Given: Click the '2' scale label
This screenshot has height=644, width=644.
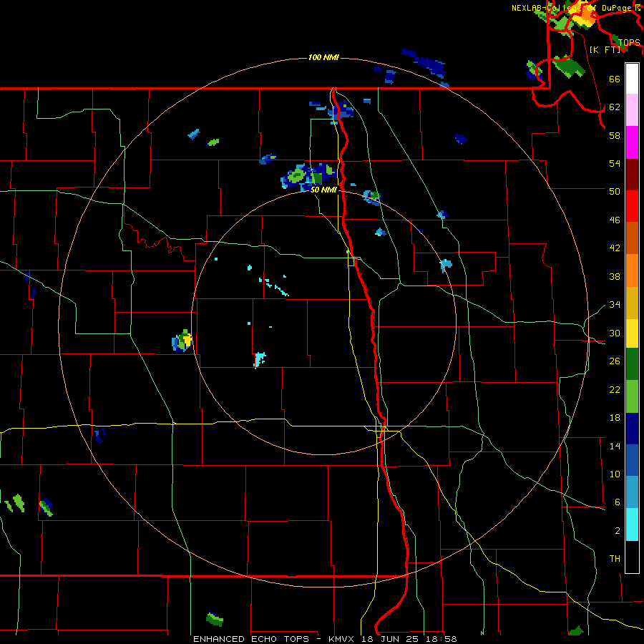Looking at the screenshot, I should point(618,531).
